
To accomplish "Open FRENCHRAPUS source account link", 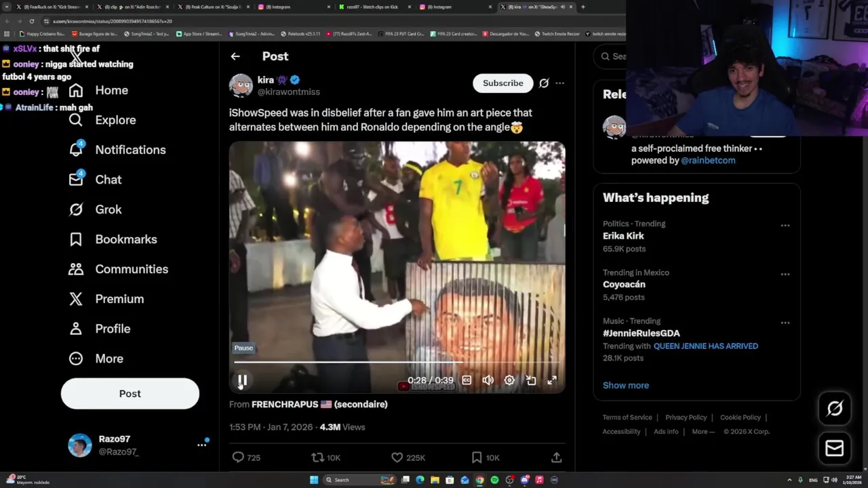I will pos(319,404).
